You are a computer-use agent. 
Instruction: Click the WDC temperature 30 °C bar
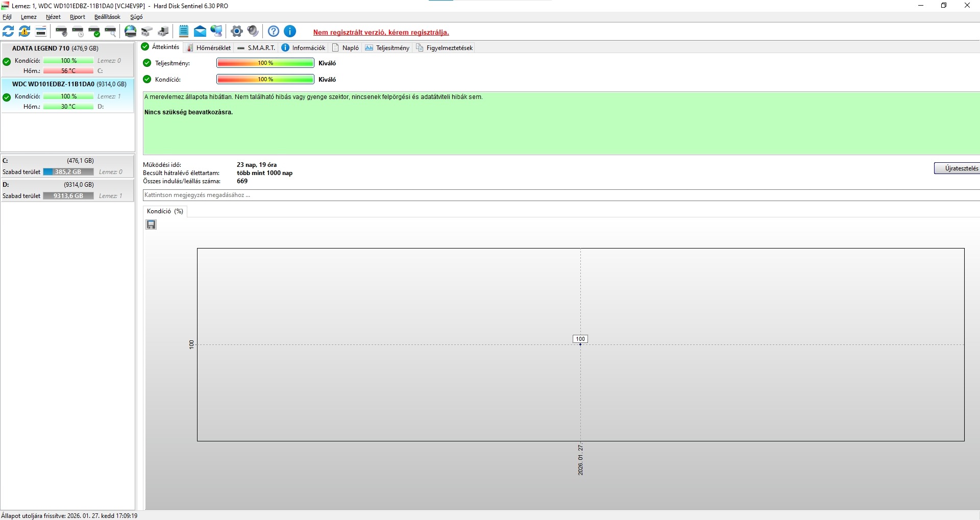[68, 107]
